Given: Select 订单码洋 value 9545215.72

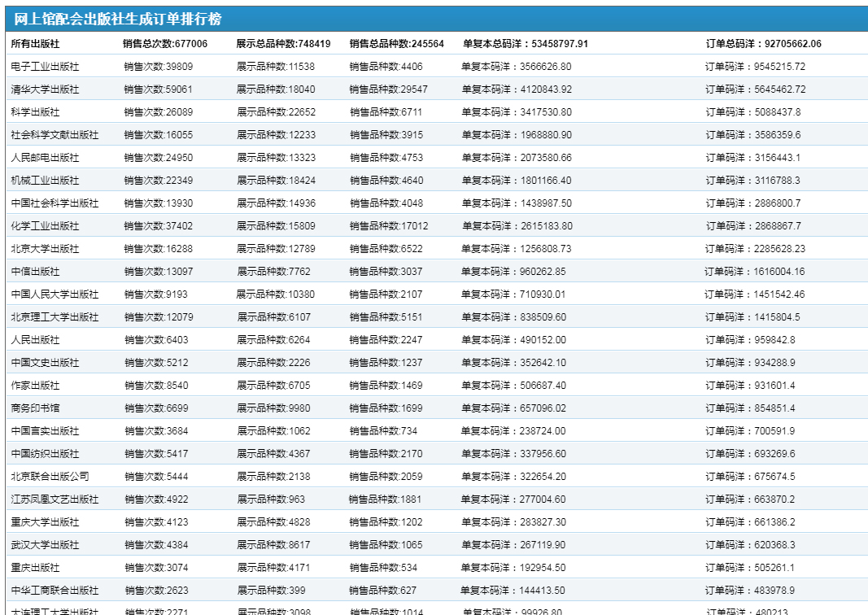Looking at the screenshot, I should (755, 67).
